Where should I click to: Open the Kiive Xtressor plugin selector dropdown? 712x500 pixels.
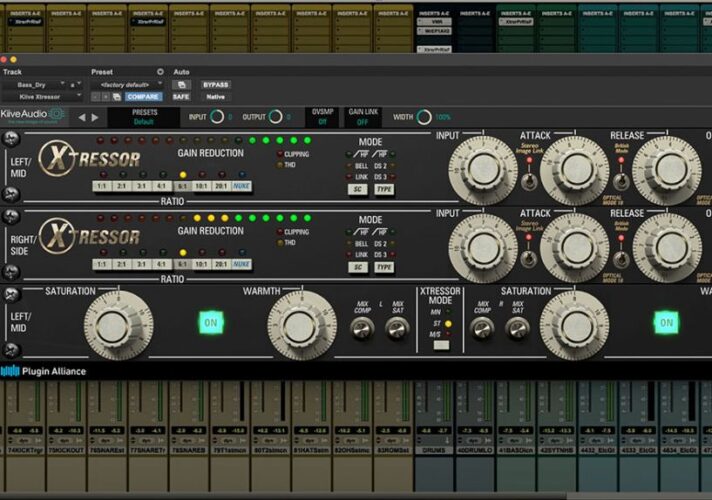coord(42,97)
